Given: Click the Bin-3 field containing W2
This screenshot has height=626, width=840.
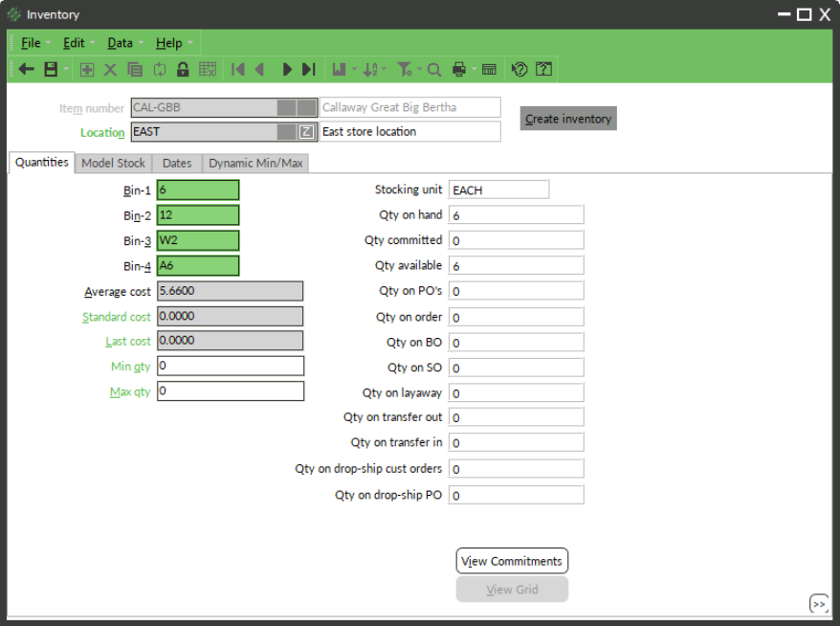Looking at the screenshot, I should 198,240.
